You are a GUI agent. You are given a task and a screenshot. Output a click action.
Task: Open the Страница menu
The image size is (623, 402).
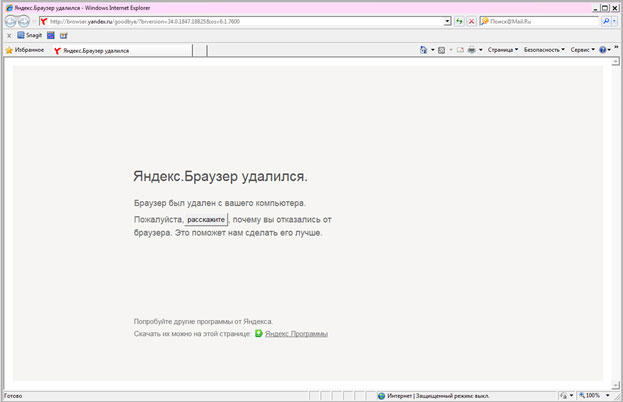(504, 49)
